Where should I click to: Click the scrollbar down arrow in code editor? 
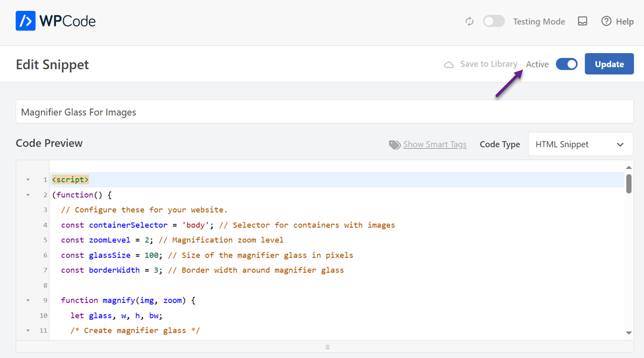coord(628,333)
